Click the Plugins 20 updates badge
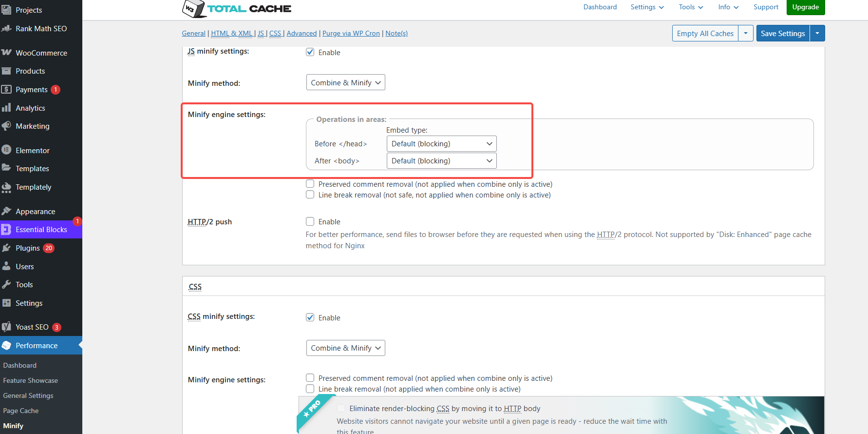Viewport: 868px width, 434px height. coord(49,248)
